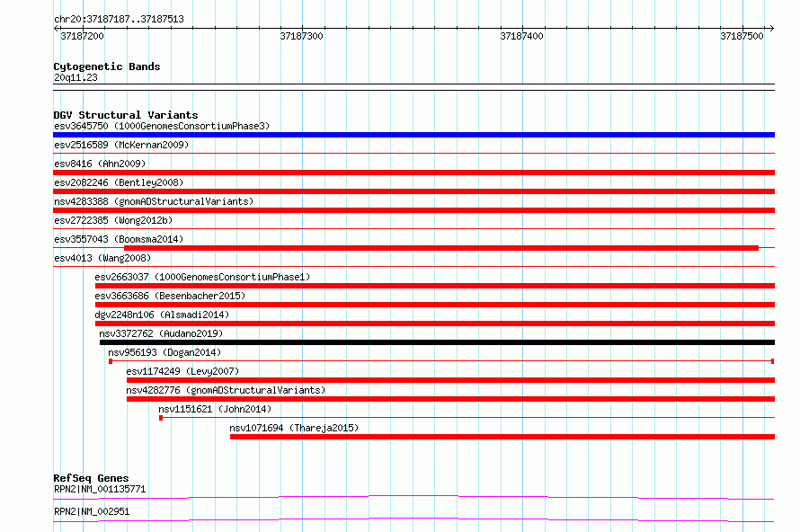This screenshot has height=532, width=800.
Task: Click the nsv956193 (Dogan2014) label
Action: (x=164, y=352)
